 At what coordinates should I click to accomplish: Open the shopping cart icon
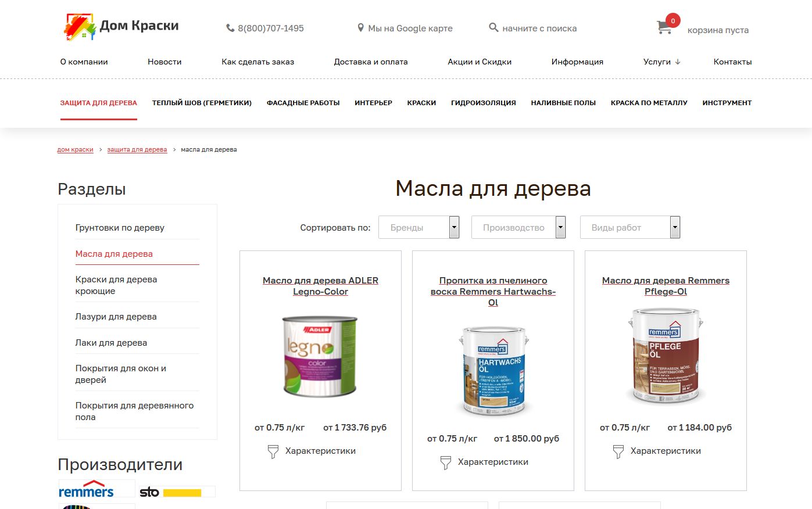(664, 27)
